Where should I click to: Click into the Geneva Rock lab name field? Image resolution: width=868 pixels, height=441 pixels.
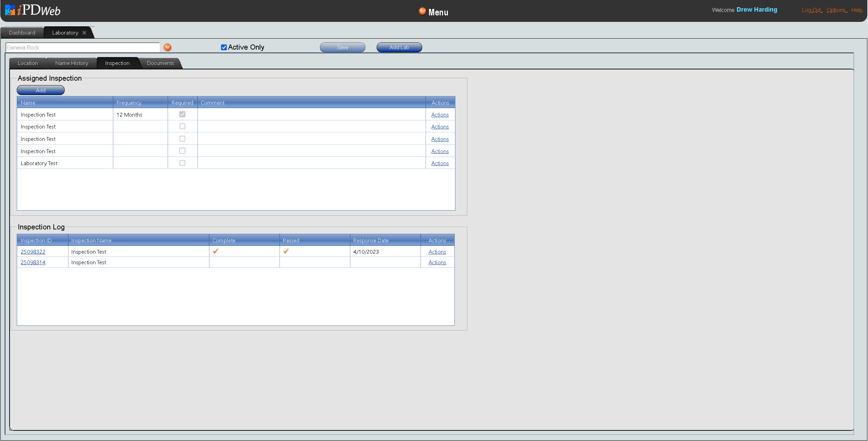82,48
